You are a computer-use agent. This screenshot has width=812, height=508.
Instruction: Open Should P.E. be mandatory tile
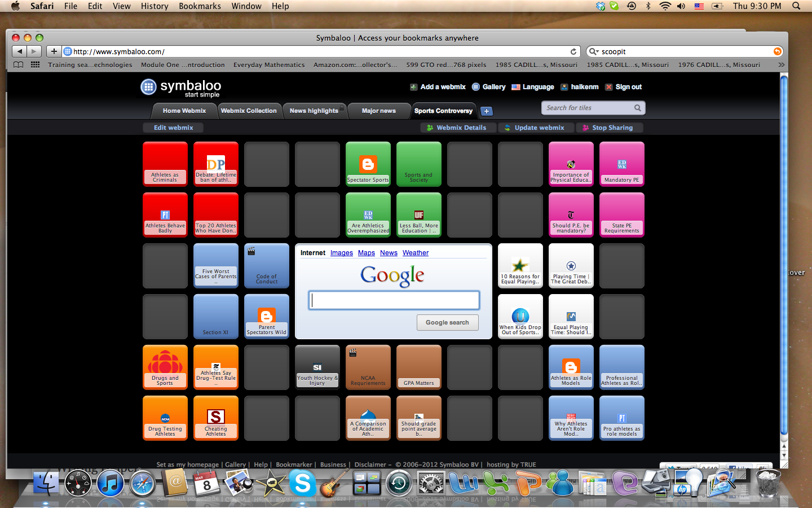pyautogui.click(x=571, y=215)
